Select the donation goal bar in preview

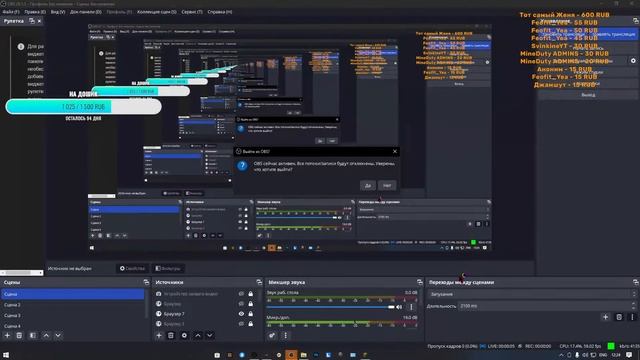point(84,107)
